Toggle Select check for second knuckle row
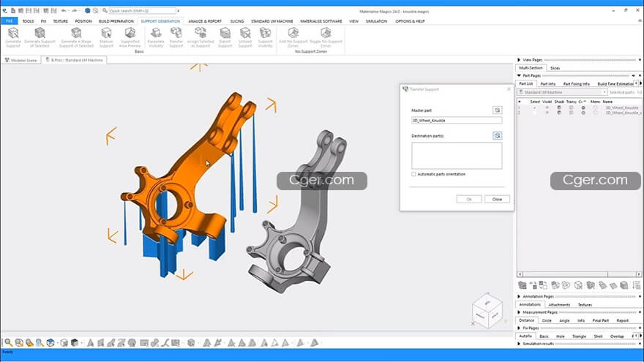The height and width of the screenshot is (362, 644). click(x=534, y=113)
